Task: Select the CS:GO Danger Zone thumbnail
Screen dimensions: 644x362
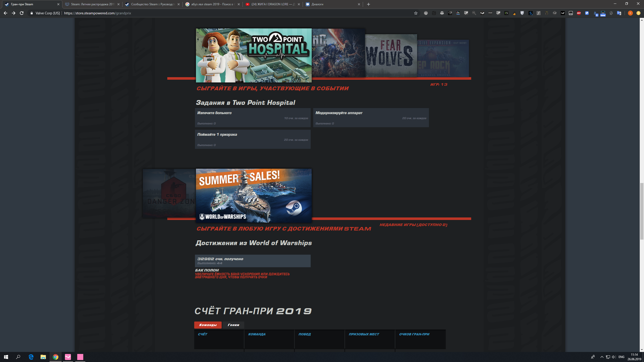Action: (169, 193)
